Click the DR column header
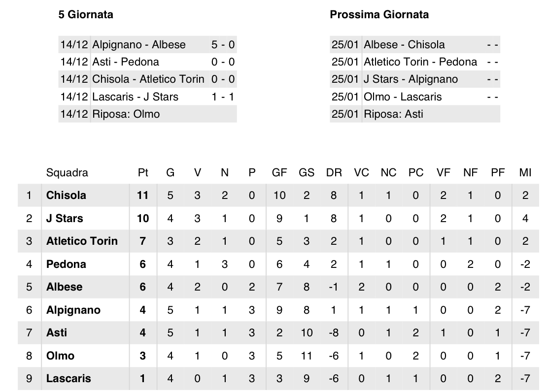Image resolution: width=548 pixels, height=392 pixels. click(x=334, y=172)
